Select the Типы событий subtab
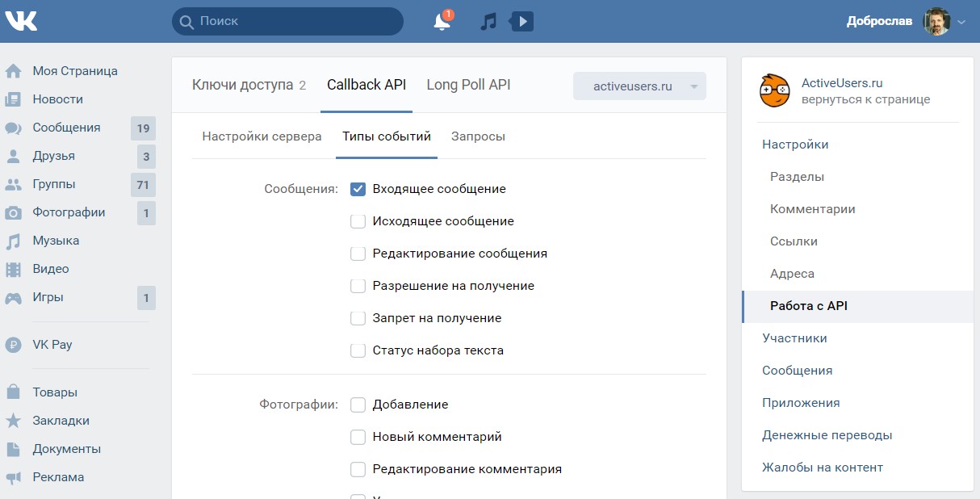The width and height of the screenshot is (980, 499). pos(387,136)
